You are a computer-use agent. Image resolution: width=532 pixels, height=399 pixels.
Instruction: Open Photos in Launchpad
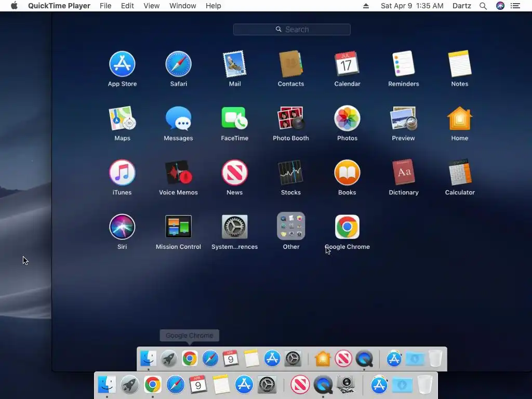coord(347,118)
